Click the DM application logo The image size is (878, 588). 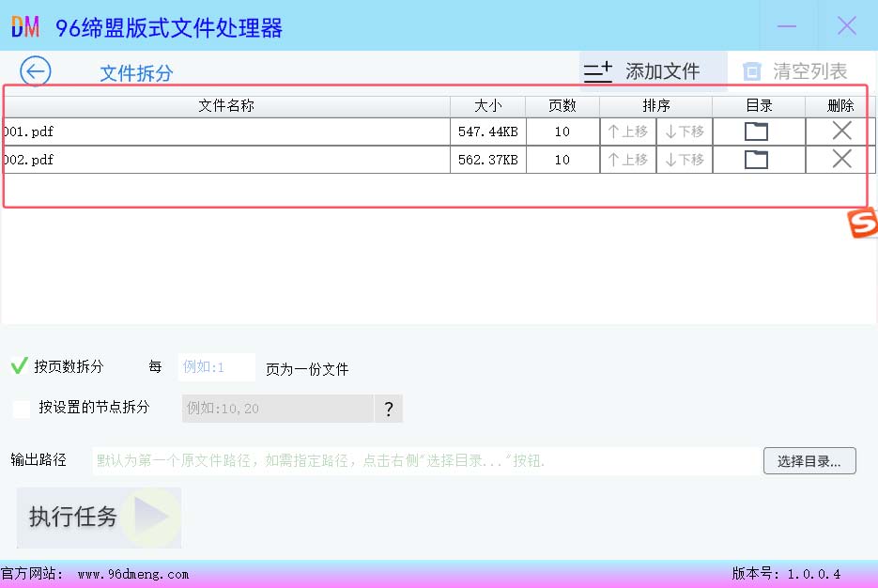coord(25,27)
